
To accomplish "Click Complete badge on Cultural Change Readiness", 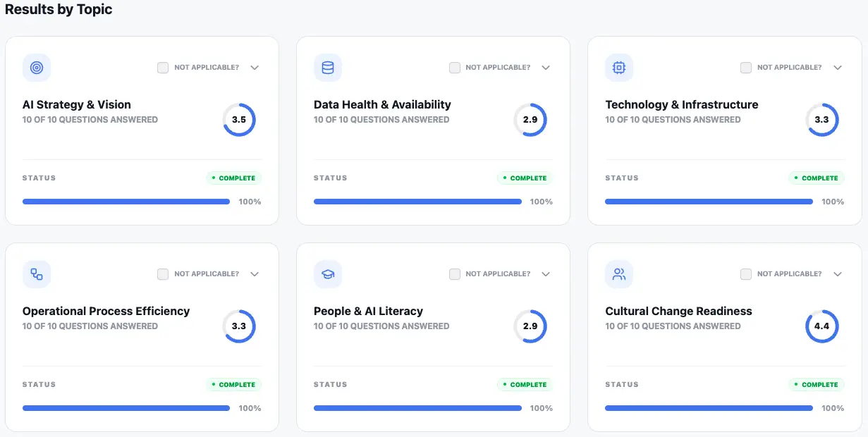I will click(817, 385).
